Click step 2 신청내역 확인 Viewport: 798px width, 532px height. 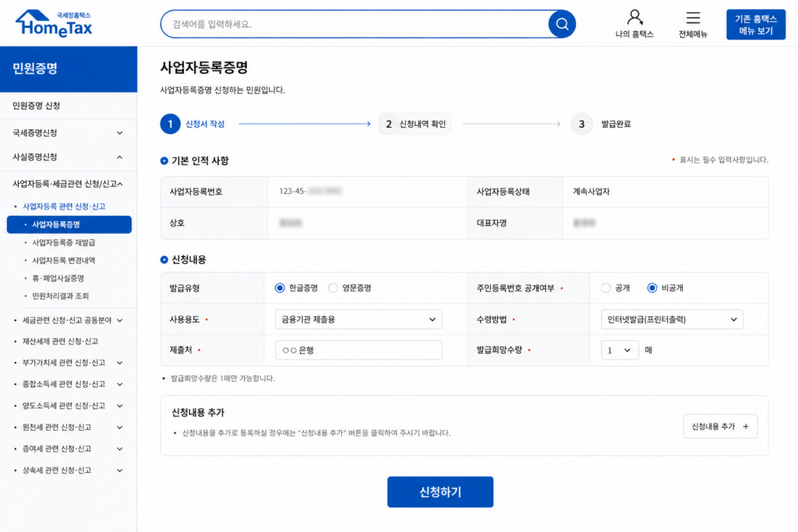pyautogui.click(x=415, y=124)
